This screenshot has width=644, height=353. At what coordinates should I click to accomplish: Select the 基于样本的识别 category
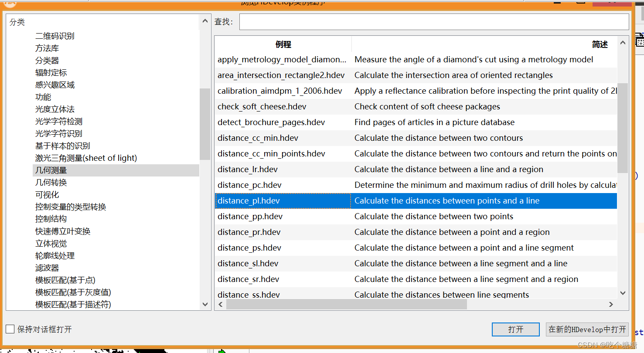point(63,146)
